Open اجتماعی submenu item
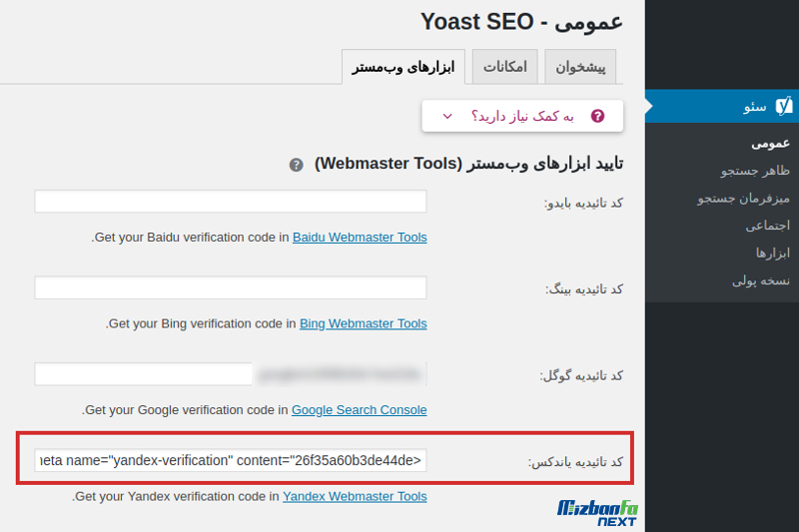799x532 pixels. (x=767, y=226)
